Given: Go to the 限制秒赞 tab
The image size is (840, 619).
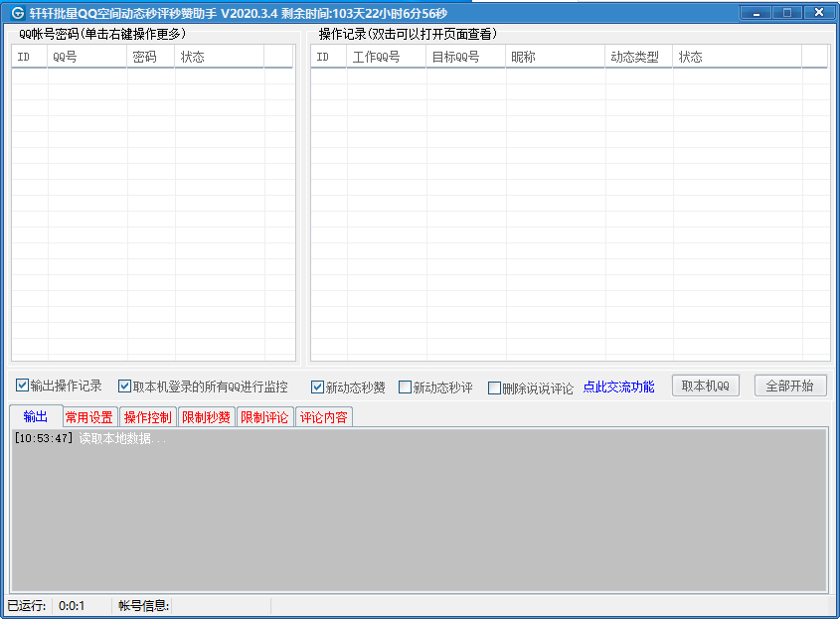Looking at the screenshot, I should tap(206, 417).
